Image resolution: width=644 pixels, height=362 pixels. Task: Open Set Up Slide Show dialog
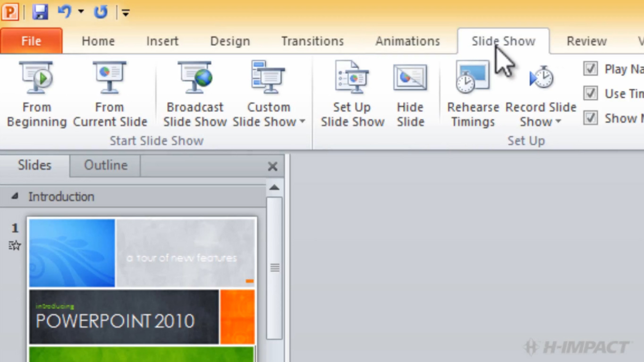352,94
